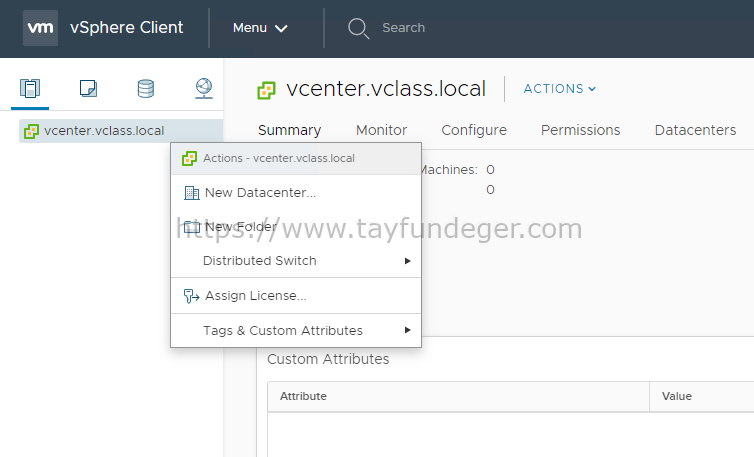Open the ACTIONS dropdown
This screenshot has width=754, height=457.
560,89
